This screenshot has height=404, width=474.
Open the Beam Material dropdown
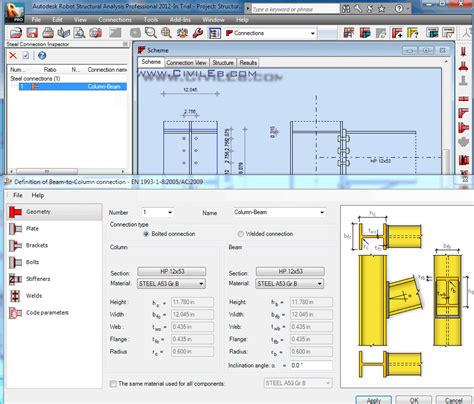[x=290, y=284]
